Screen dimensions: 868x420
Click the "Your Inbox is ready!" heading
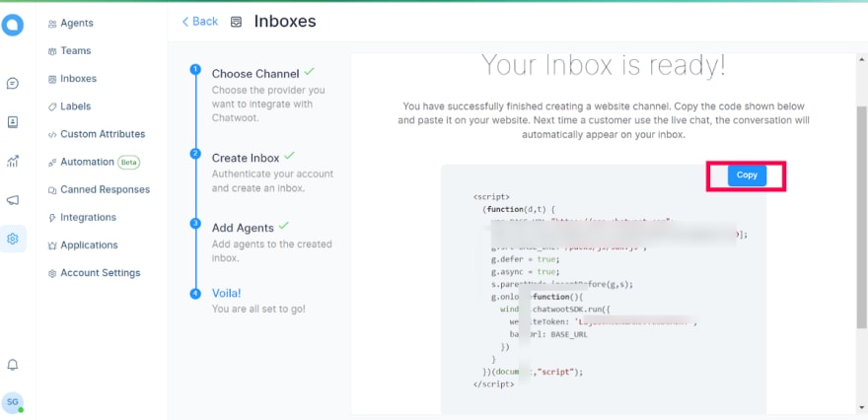[x=604, y=66]
